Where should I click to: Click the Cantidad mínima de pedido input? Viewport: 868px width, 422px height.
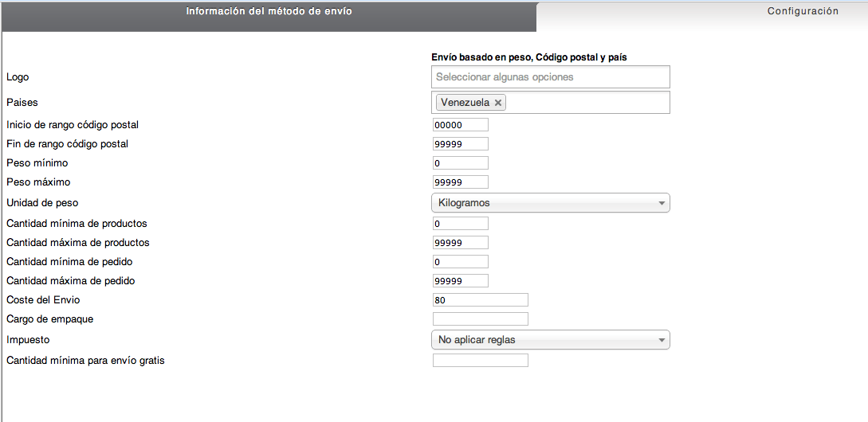(461, 262)
